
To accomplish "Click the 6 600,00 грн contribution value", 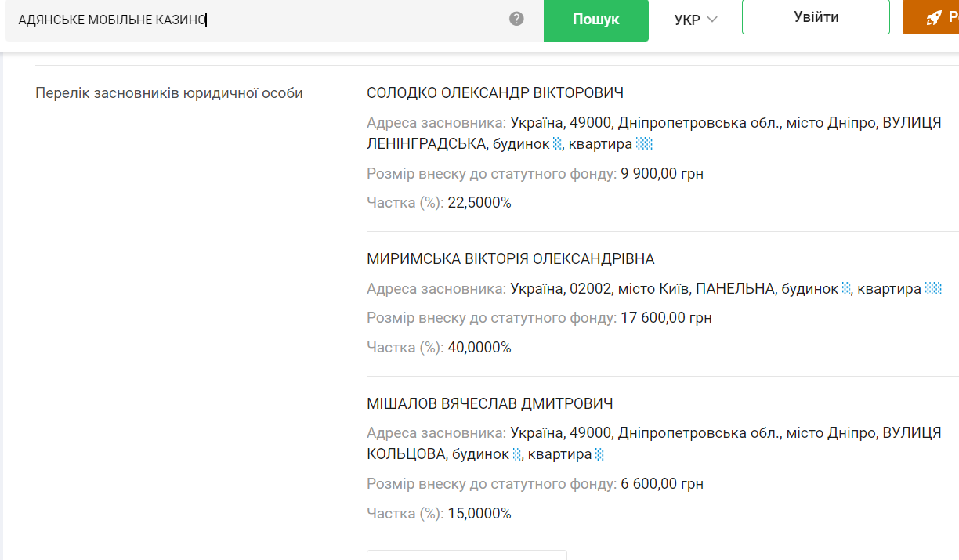I will click(662, 484).
